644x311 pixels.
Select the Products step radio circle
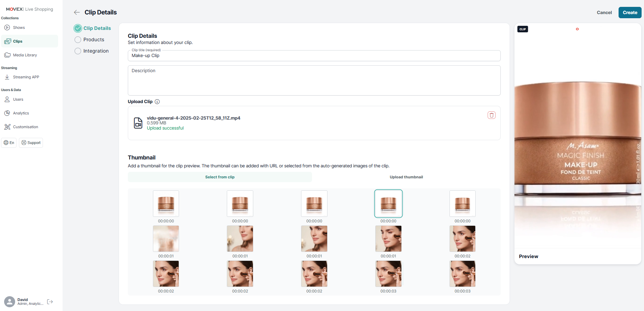[x=78, y=40]
